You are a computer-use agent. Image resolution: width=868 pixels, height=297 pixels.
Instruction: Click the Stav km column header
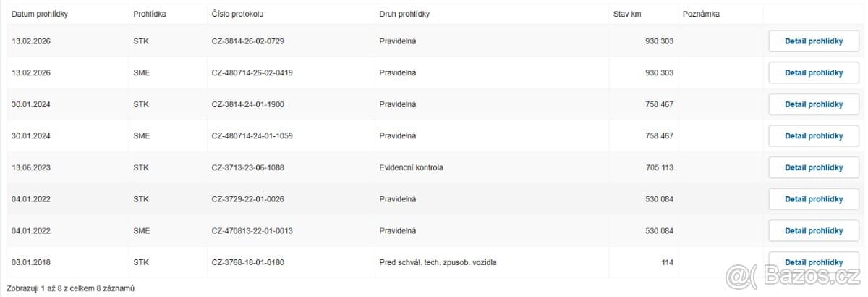click(627, 14)
